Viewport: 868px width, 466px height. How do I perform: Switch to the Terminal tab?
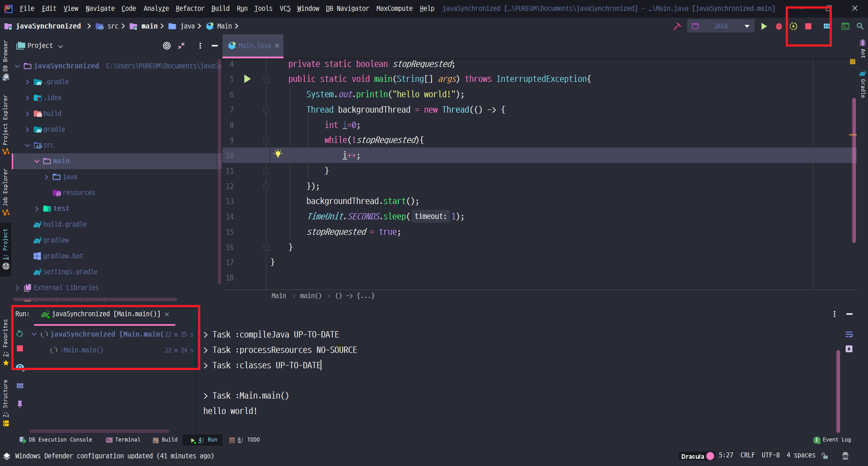pos(123,440)
